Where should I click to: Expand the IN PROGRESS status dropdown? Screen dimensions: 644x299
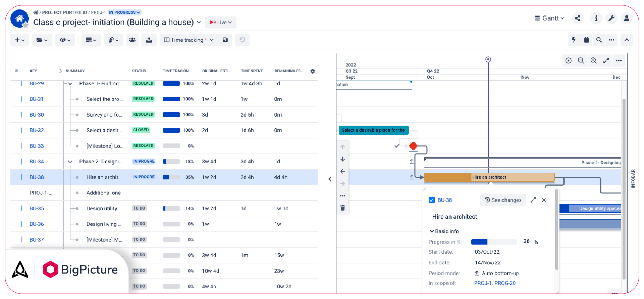coord(124,12)
